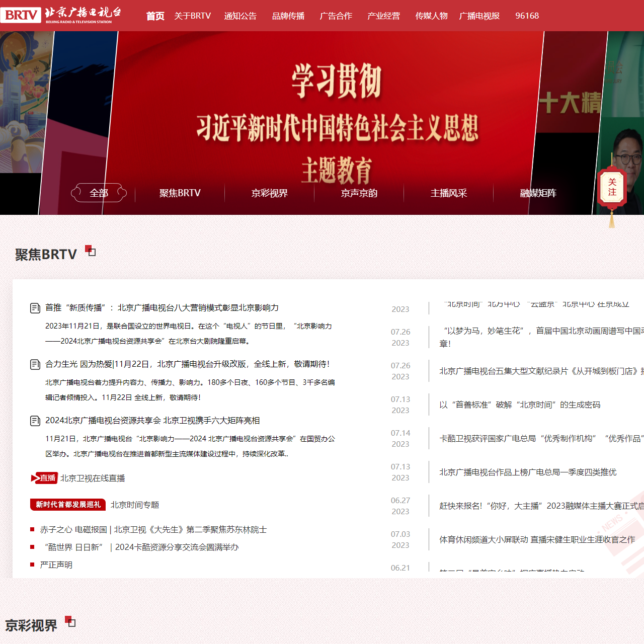
Task: Open the 北京时间专题 link
Action: (x=135, y=505)
